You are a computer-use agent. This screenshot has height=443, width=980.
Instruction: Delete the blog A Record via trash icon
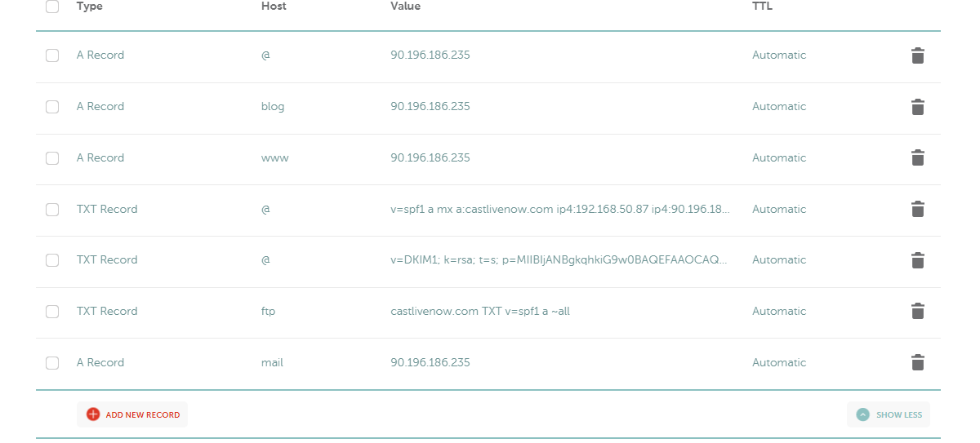pos(918,107)
